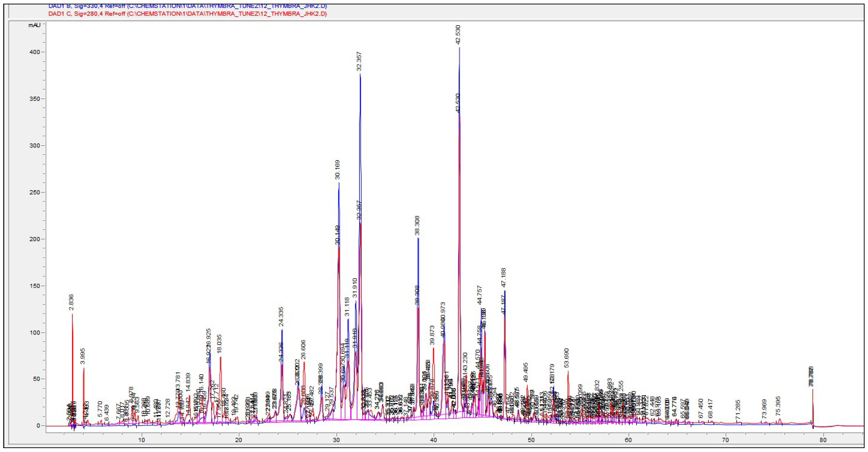Image resolution: width=868 pixels, height=452 pixels.
Task: Click the peak label 38.308 above blue peak
Action: click(418, 226)
